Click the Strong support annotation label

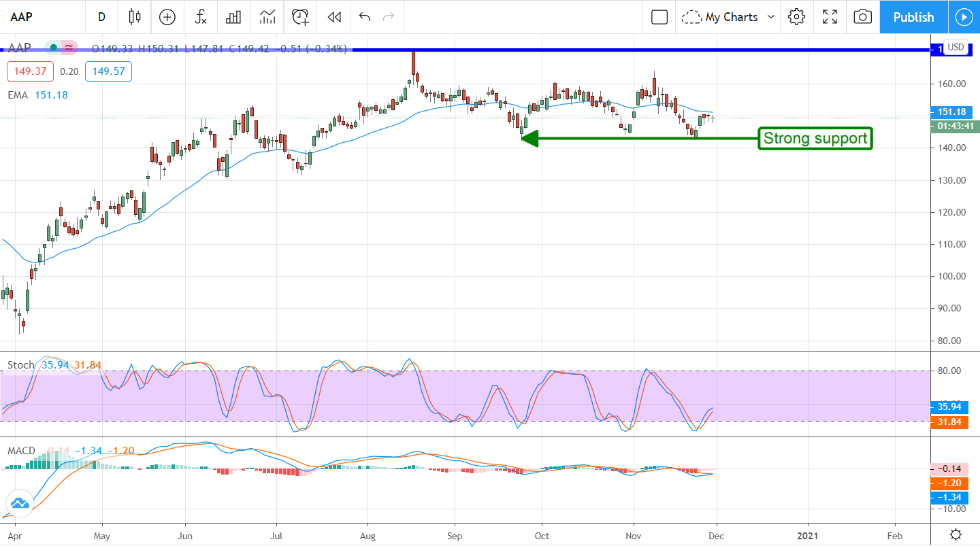coord(815,139)
